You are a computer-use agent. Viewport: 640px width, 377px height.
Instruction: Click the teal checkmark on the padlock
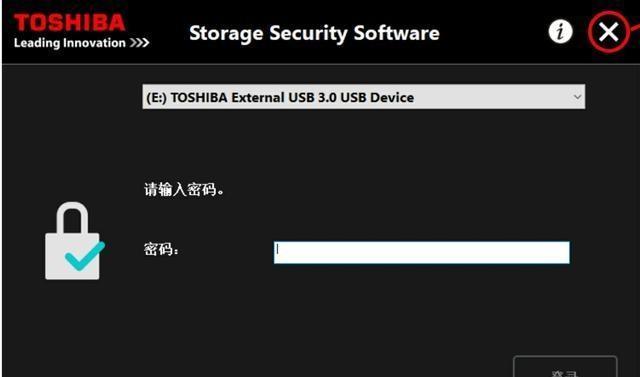point(85,257)
